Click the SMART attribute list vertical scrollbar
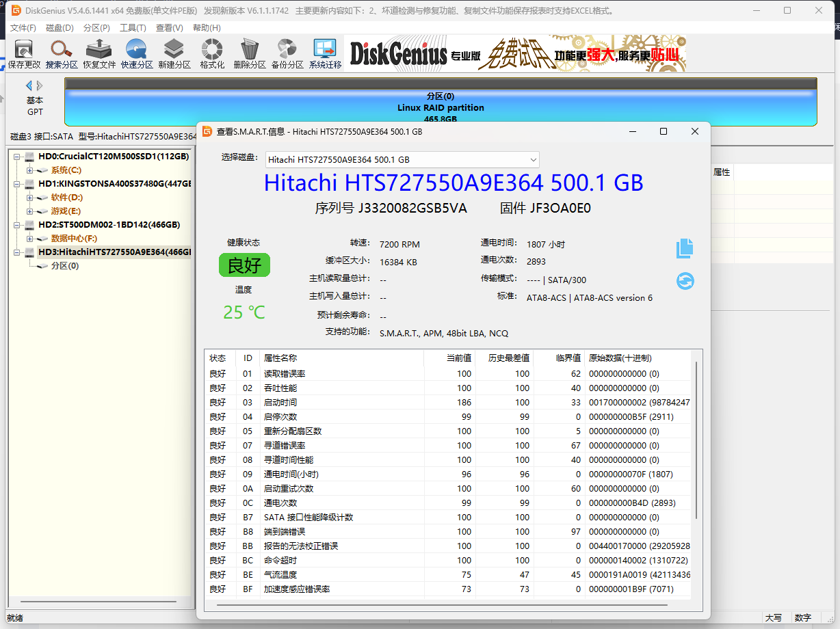This screenshot has width=840, height=629. [696, 440]
